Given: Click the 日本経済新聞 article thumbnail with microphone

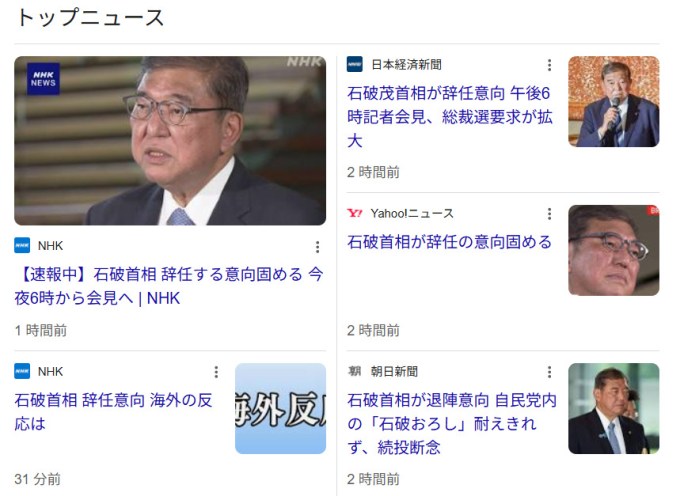Looking at the screenshot, I should point(614,101).
